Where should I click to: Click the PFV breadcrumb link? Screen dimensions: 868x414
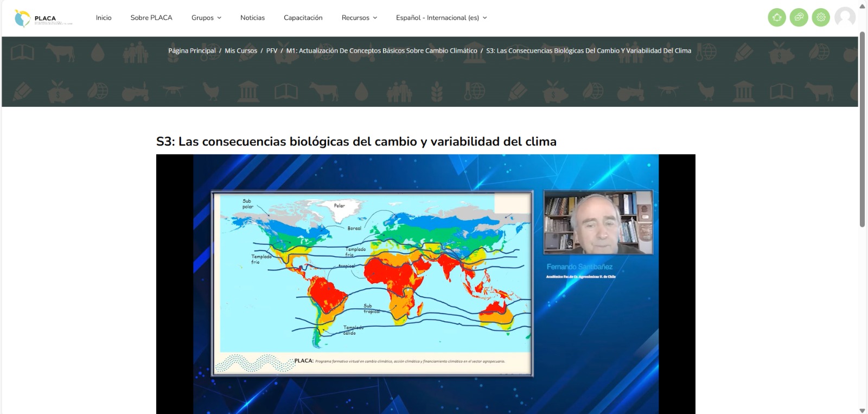point(272,50)
